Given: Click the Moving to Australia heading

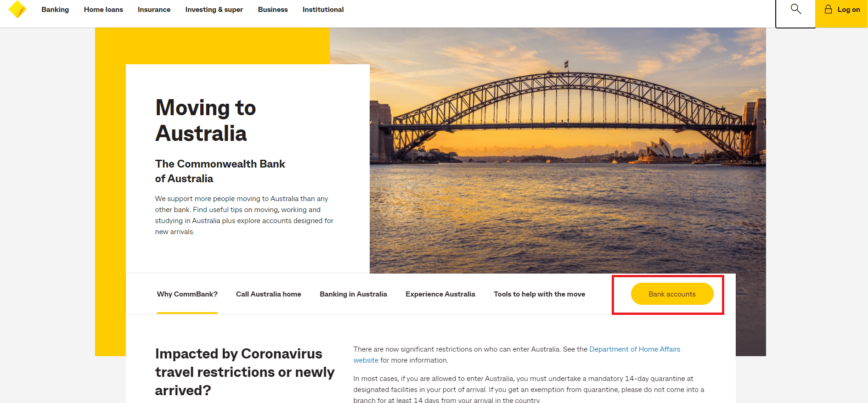Looking at the screenshot, I should [205, 120].
